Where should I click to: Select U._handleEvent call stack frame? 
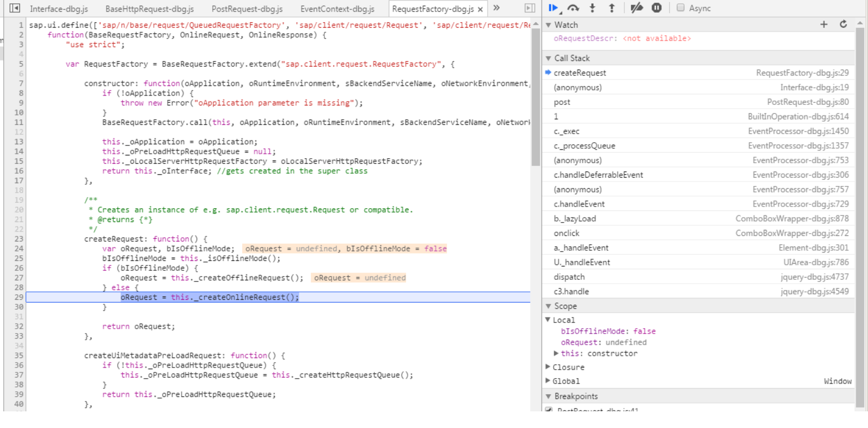tap(698, 262)
